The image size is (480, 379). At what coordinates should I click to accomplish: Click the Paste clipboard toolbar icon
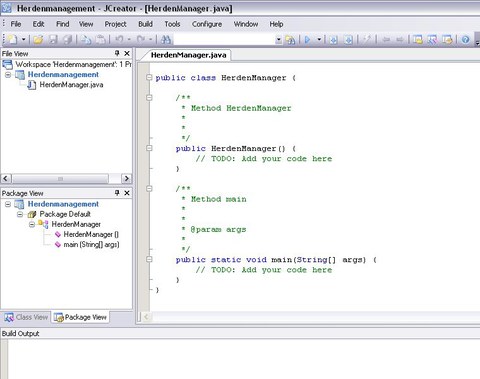click(101, 40)
